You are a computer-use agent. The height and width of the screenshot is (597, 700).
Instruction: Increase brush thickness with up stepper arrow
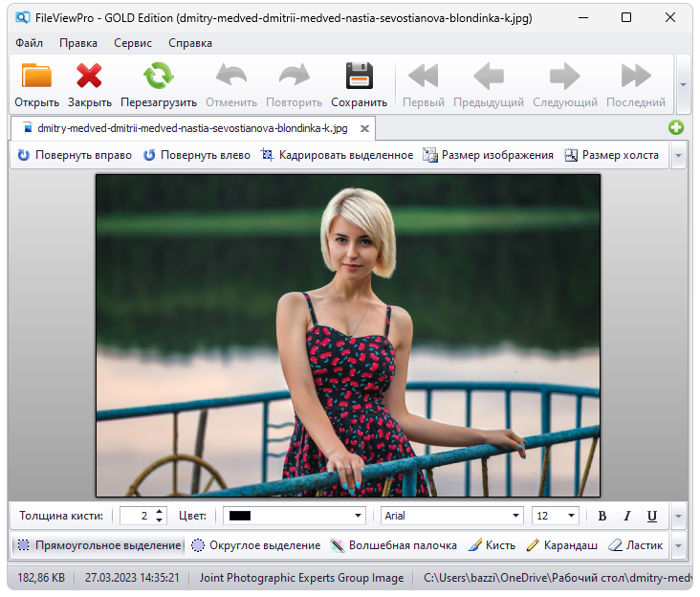pyautogui.click(x=159, y=511)
